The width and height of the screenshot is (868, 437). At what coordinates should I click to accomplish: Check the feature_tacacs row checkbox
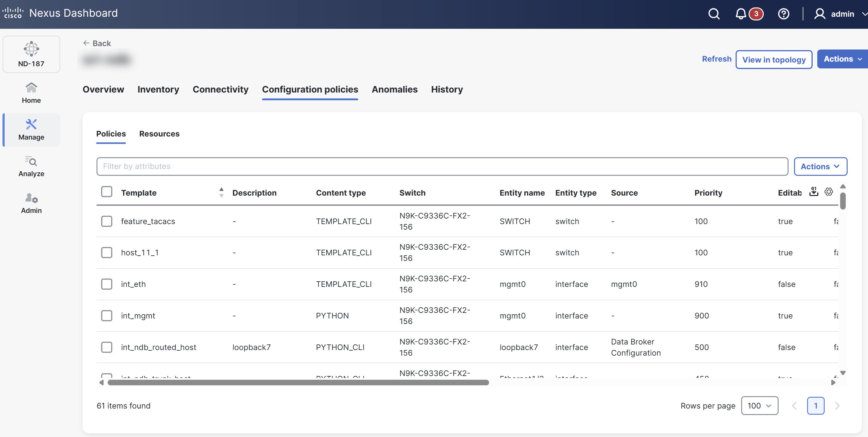(106, 222)
